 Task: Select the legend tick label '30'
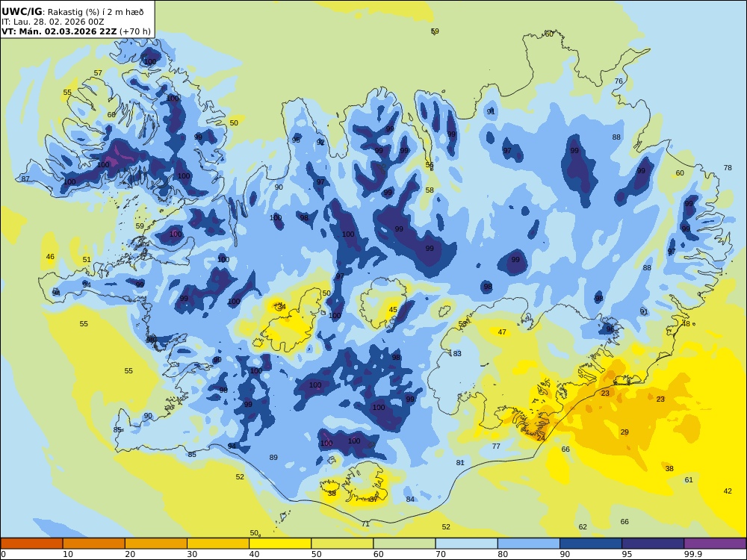[x=192, y=554]
